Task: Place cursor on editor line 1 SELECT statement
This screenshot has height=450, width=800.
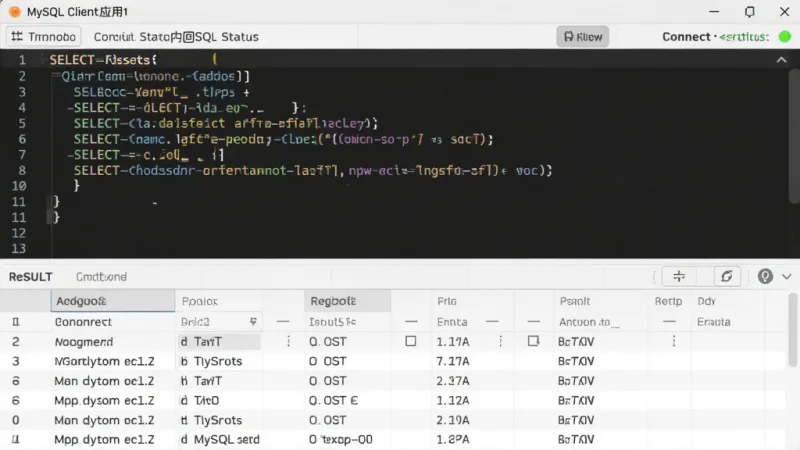Action: [103, 60]
